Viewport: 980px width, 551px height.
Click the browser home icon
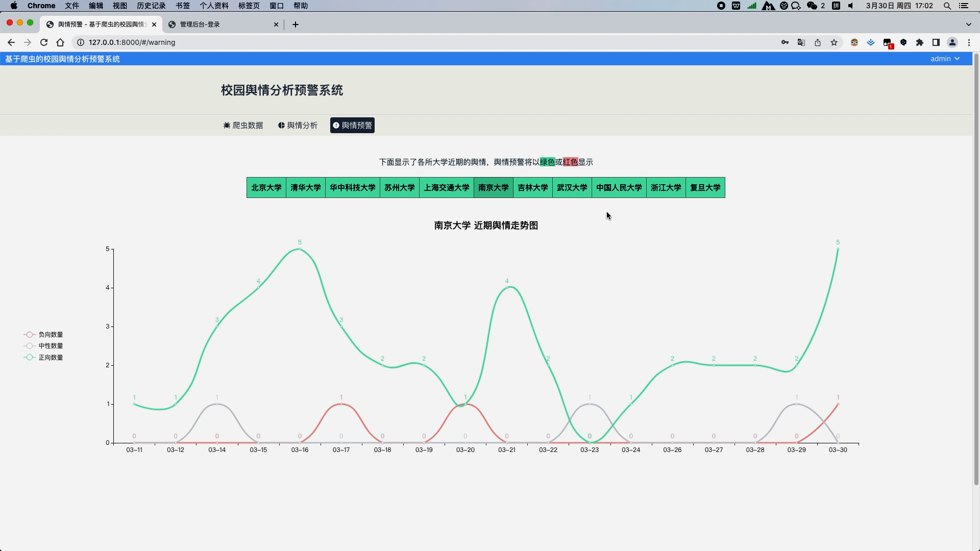point(60,43)
